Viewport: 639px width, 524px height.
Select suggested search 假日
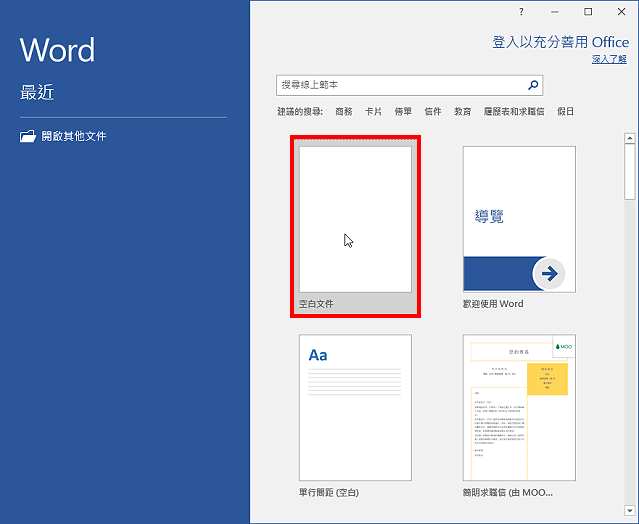565,112
